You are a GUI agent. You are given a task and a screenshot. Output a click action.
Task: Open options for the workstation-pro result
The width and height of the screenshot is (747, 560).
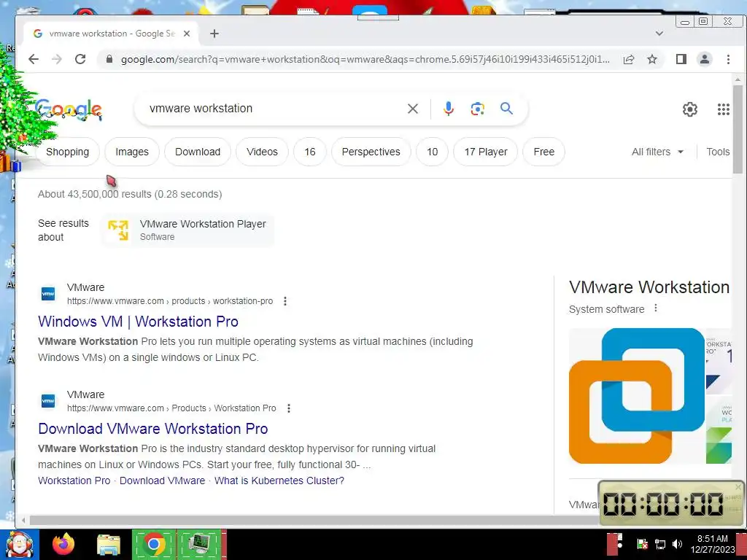pos(285,301)
